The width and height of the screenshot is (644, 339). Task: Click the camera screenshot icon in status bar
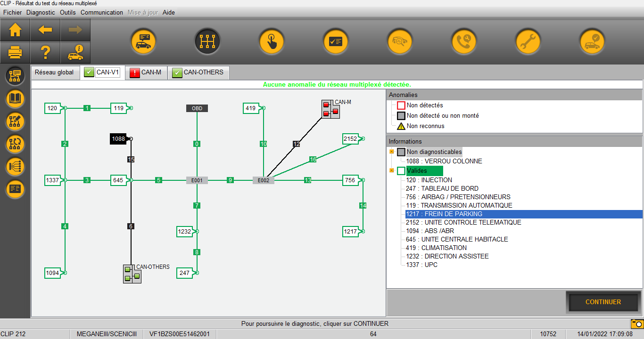pos(637,323)
